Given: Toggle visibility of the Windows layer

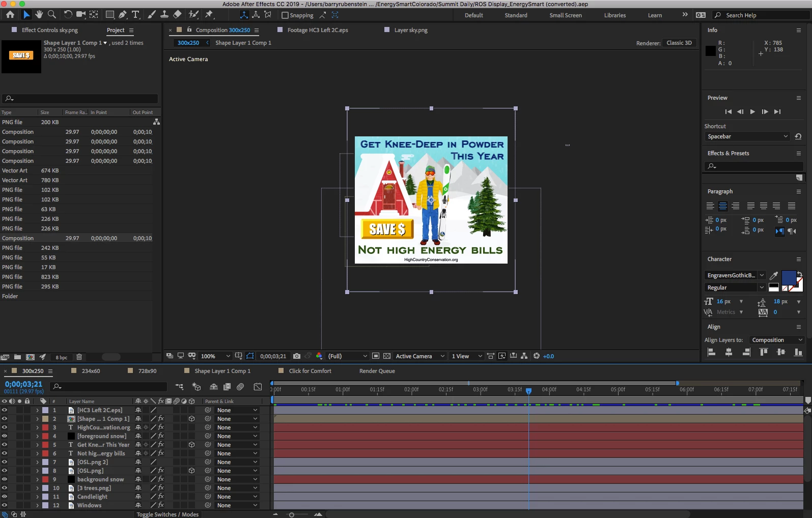Looking at the screenshot, I should 4,505.
